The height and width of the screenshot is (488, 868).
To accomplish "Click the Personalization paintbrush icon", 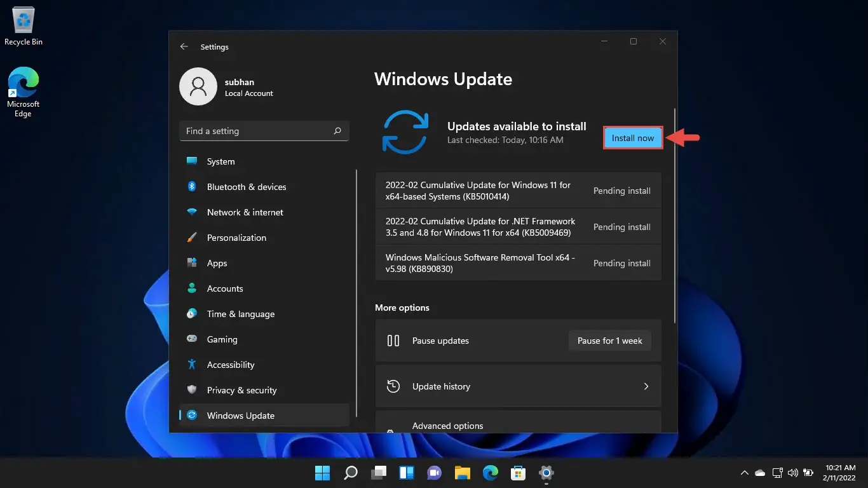I will tap(192, 238).
